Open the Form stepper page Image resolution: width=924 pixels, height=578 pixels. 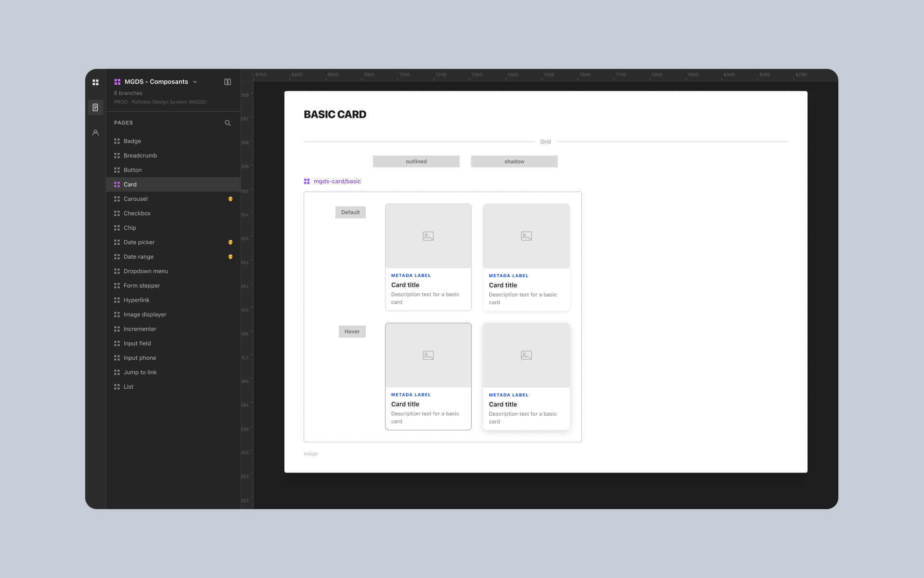pyautogui.click(x=173, y=286)
